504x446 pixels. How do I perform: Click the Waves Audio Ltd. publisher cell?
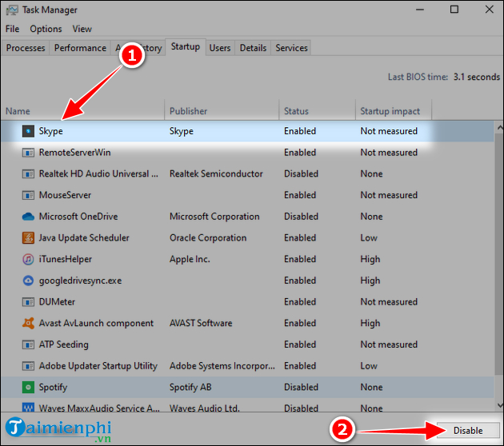[205, 408]
